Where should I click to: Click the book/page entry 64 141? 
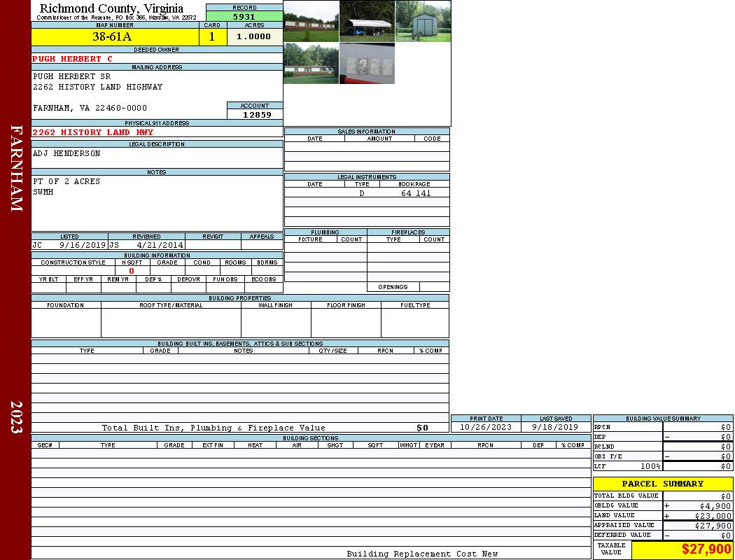point(416,193)
